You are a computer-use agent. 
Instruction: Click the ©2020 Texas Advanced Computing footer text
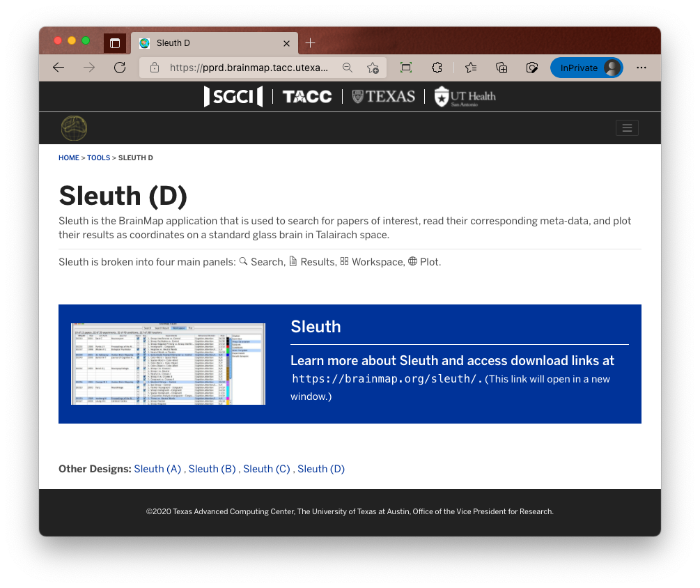350,511
